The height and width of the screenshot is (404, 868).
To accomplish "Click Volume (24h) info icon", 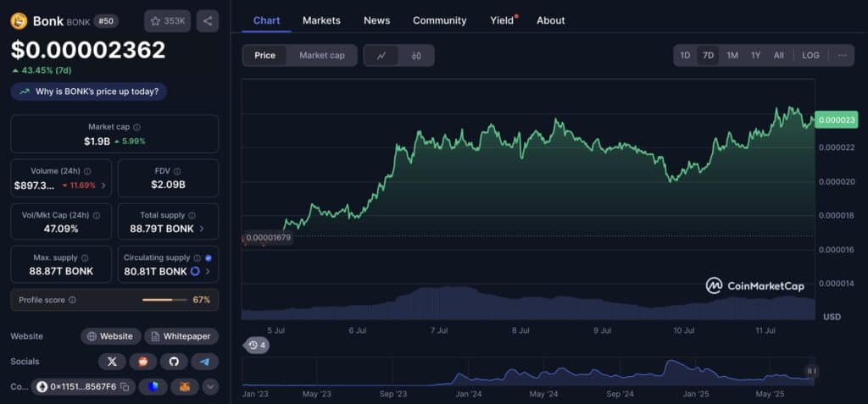I will (x=87, y=172).
